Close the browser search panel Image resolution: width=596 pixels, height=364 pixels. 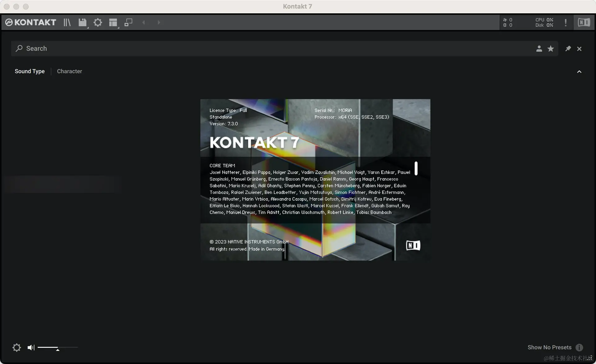(x=579, y=49)
